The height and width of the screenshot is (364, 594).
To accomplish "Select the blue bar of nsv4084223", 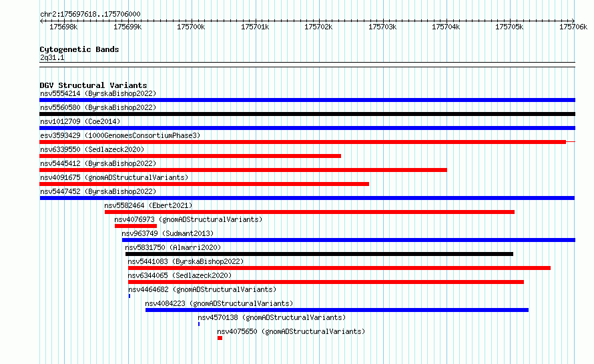I will click(337, 310).
